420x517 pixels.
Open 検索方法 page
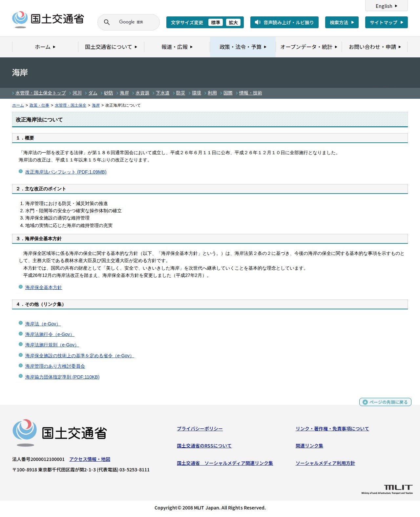tap(342, 22)
